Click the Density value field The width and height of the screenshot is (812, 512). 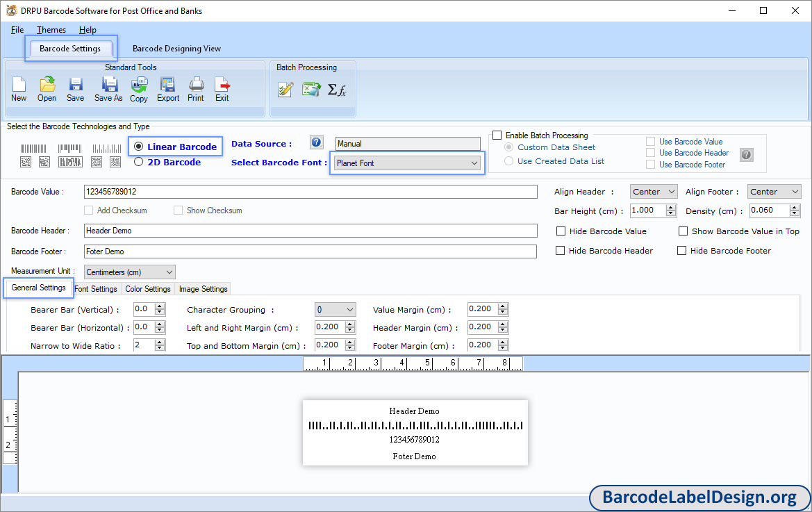pyautogui.click(x=770, y=210)
